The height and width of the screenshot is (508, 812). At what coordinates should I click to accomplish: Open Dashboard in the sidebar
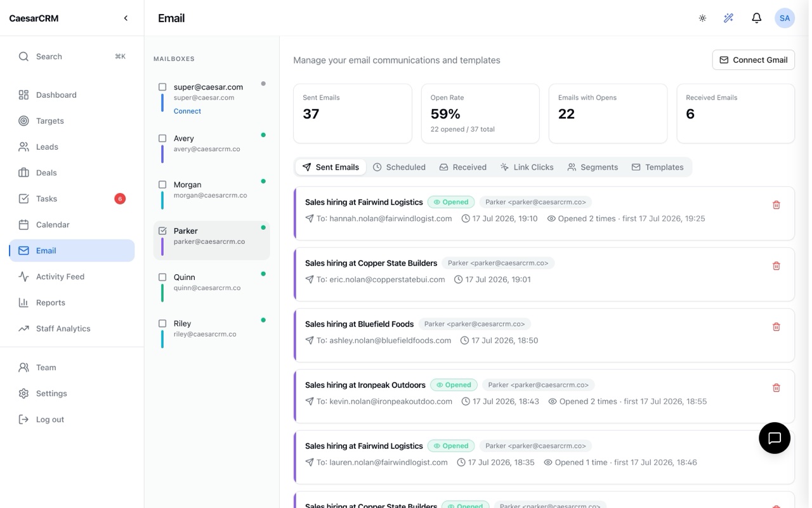[x=72, y=95]
